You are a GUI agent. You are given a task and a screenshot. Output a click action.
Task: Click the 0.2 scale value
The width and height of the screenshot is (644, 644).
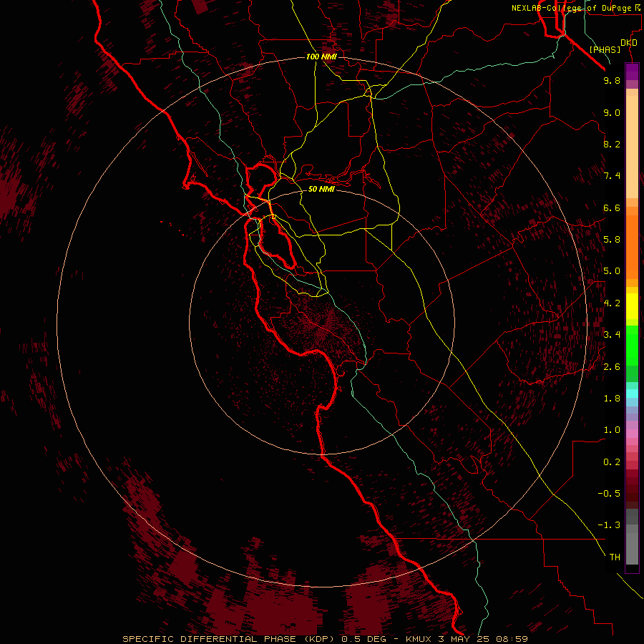612,462
